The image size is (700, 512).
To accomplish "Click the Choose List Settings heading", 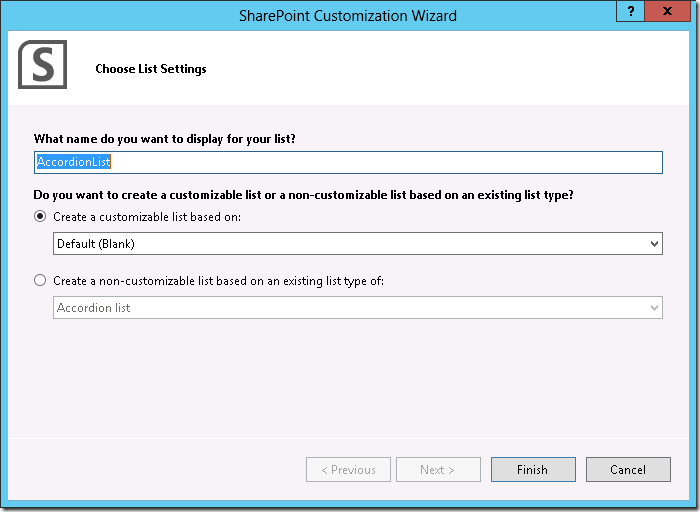I will click(151, 69).
